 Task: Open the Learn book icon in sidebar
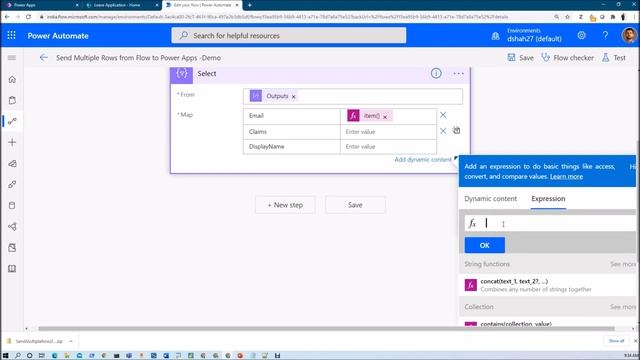(x=12, y=269)
